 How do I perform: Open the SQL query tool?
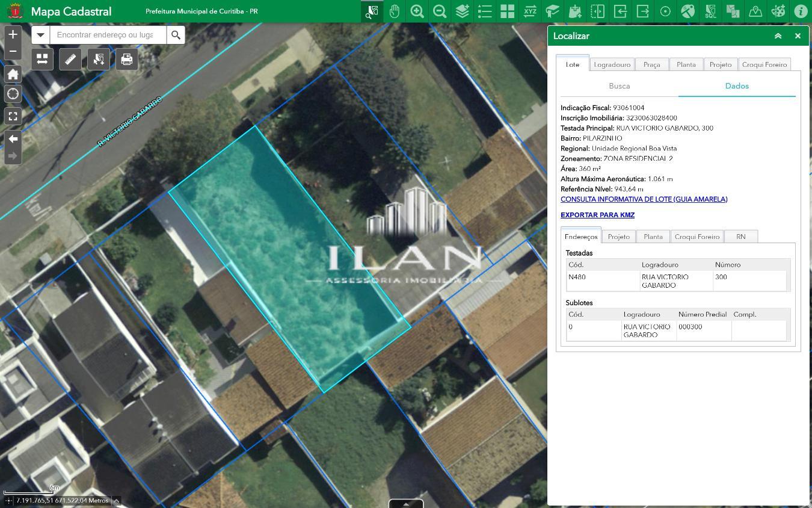point(710,11)
